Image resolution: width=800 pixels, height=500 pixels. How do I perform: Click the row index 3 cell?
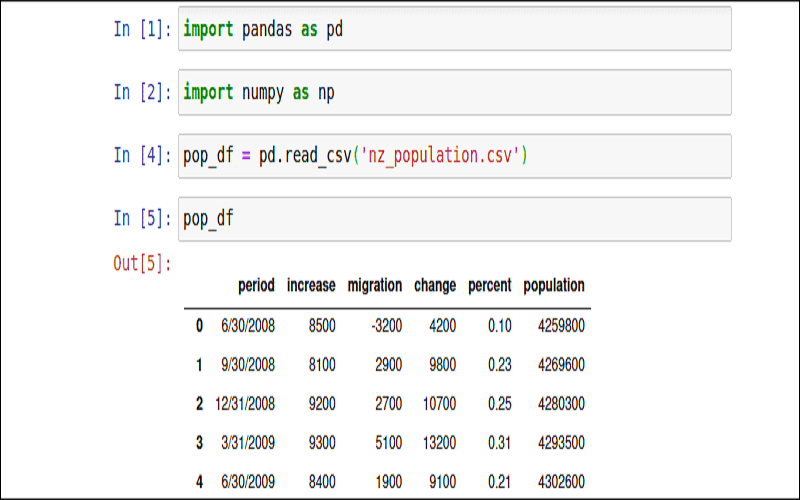point(199,442)
